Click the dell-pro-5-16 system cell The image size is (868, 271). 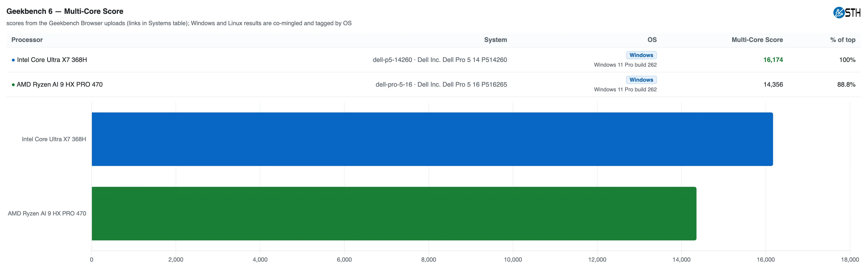point(441,84)
